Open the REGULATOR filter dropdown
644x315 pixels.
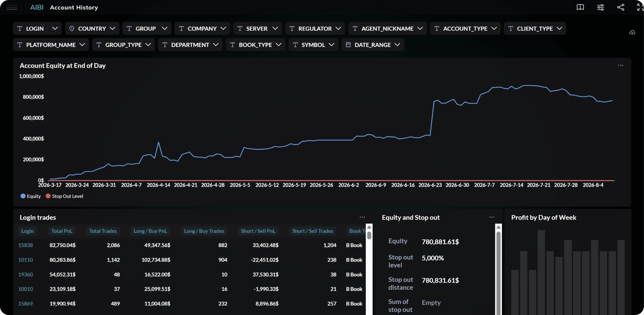point(315,28)
